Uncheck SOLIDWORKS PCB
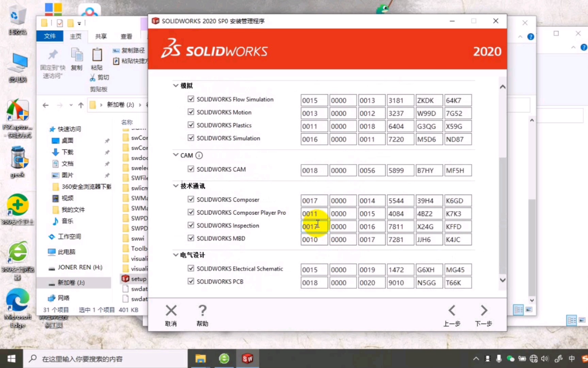 coord(191,281)
